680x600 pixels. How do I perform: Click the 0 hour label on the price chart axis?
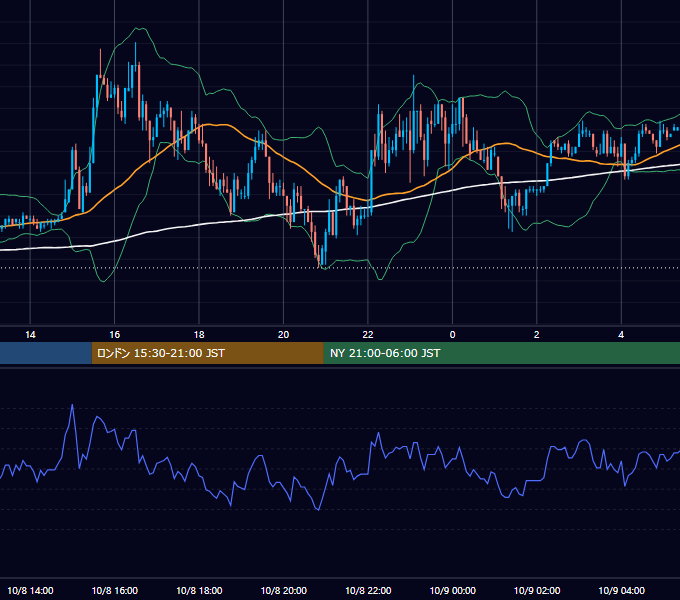pos(452,335)
